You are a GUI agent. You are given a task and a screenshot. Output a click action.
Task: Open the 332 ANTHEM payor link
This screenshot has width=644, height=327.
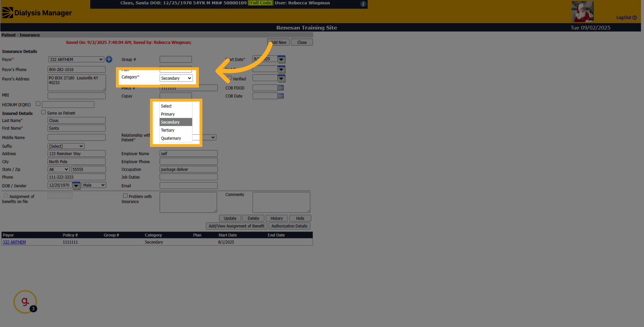point(14,242)
